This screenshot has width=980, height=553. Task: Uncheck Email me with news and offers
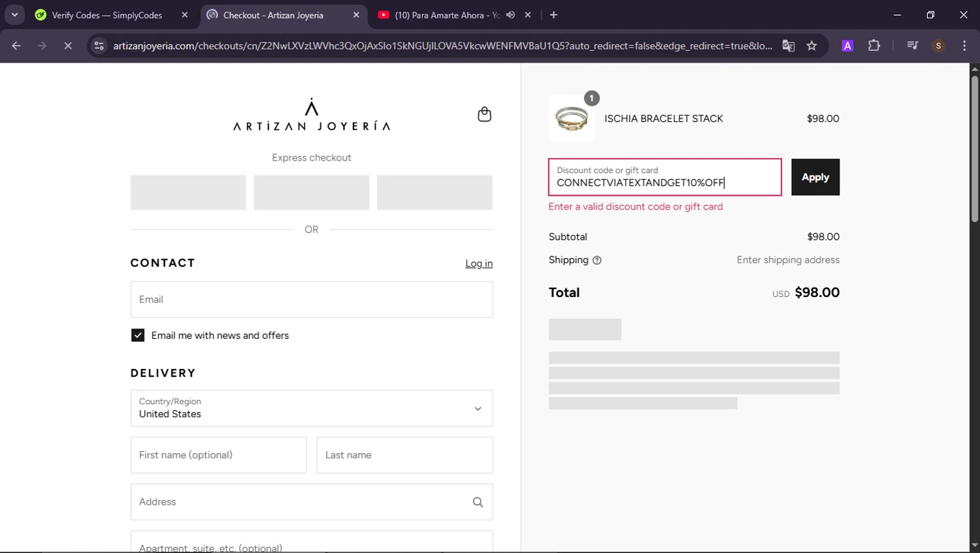pos(138,335)
